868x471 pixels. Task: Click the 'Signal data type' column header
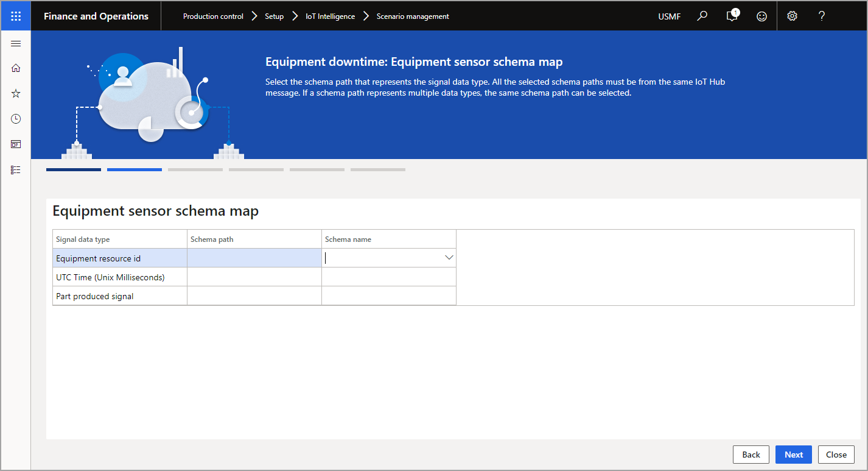coord(120,239)
